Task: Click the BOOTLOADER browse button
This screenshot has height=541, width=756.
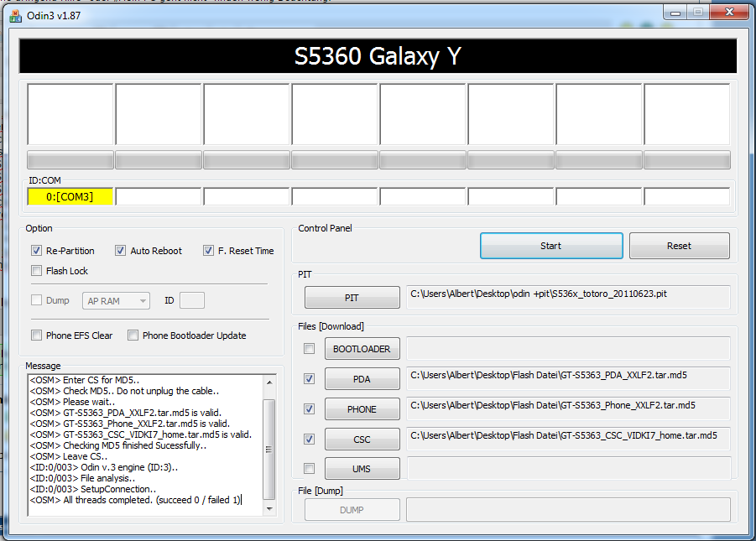Action: pos(362,349)
